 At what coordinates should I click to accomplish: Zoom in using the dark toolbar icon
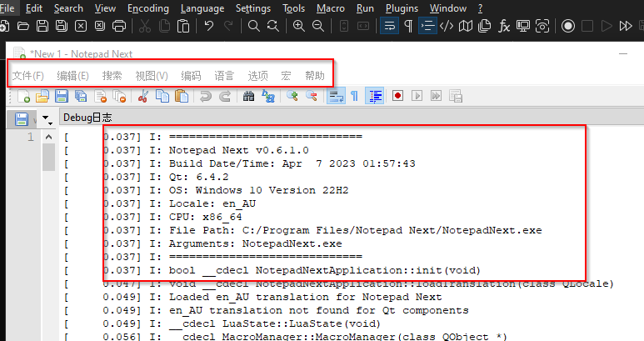pos(298,27)
